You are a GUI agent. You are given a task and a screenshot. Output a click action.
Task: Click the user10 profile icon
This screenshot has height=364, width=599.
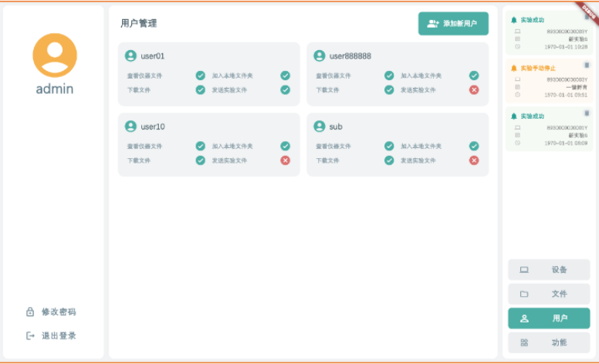tap(130, 126)
